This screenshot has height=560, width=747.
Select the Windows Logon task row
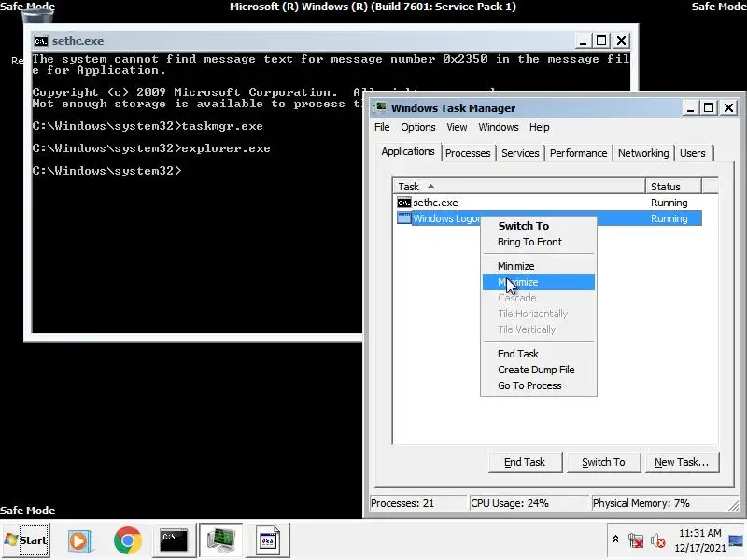pos(549,218)
